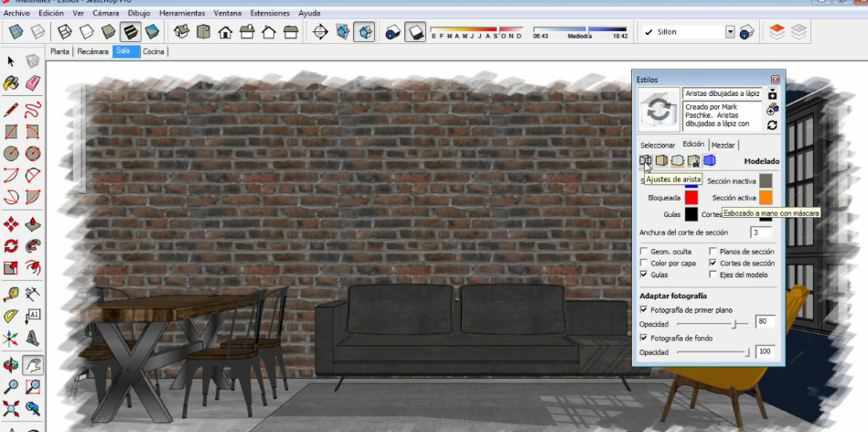Select the pink Eraser tool
The image size is (868, 432).
tap(33, 83)
